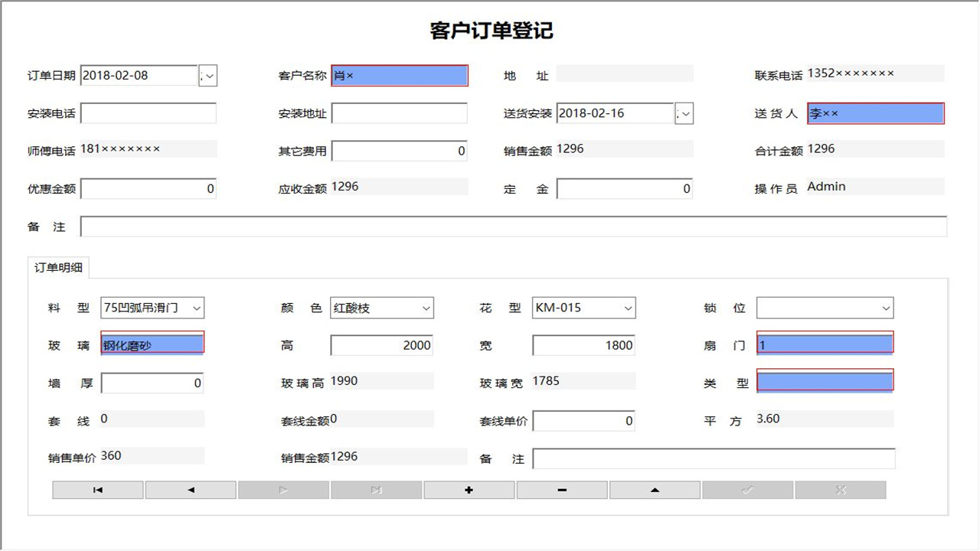Open the empty 锁位 lock position dropdown

[886, 308]
